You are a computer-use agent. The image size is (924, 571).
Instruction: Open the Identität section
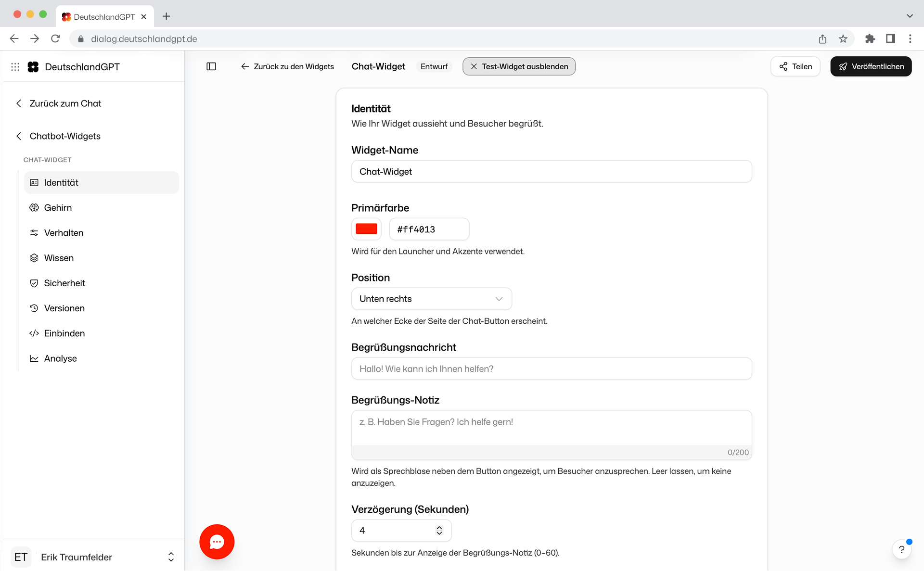click(x=102, y=183)
